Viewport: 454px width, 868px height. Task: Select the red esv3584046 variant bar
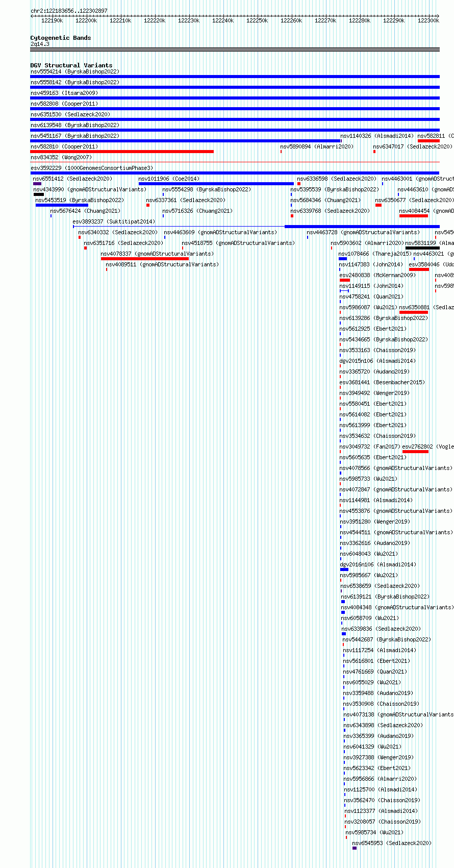(419, 269)
